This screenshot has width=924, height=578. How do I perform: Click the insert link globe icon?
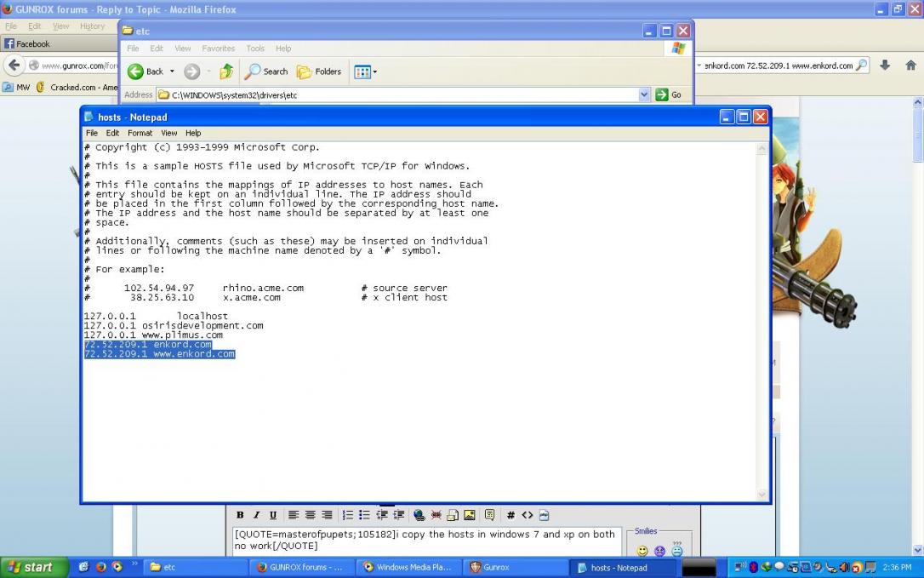pyautogui.click(x=419, y=515)
